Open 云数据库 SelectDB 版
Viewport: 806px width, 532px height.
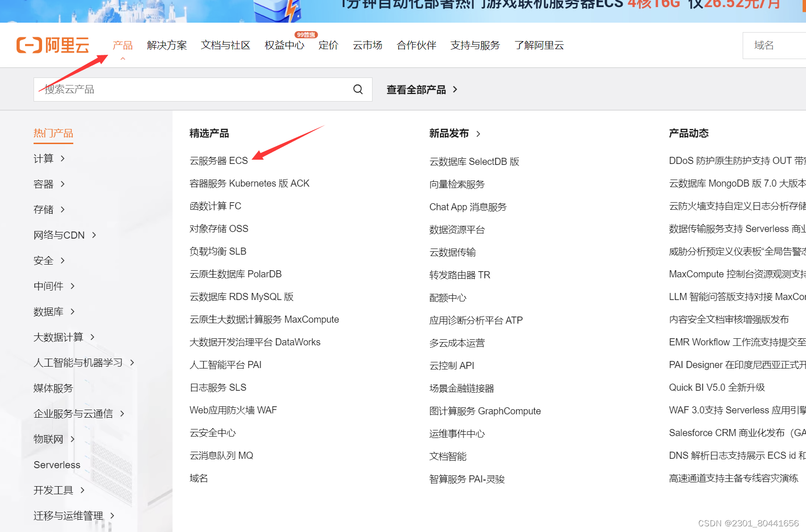[x=474, y=162]
